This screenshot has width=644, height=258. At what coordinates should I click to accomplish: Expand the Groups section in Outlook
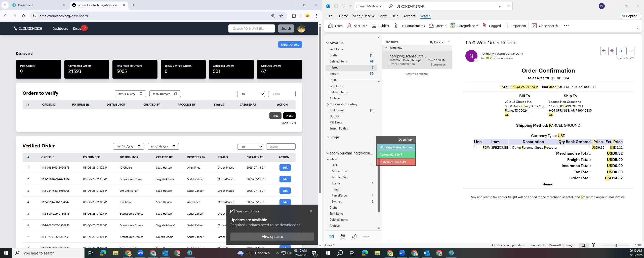pos(328,137)
